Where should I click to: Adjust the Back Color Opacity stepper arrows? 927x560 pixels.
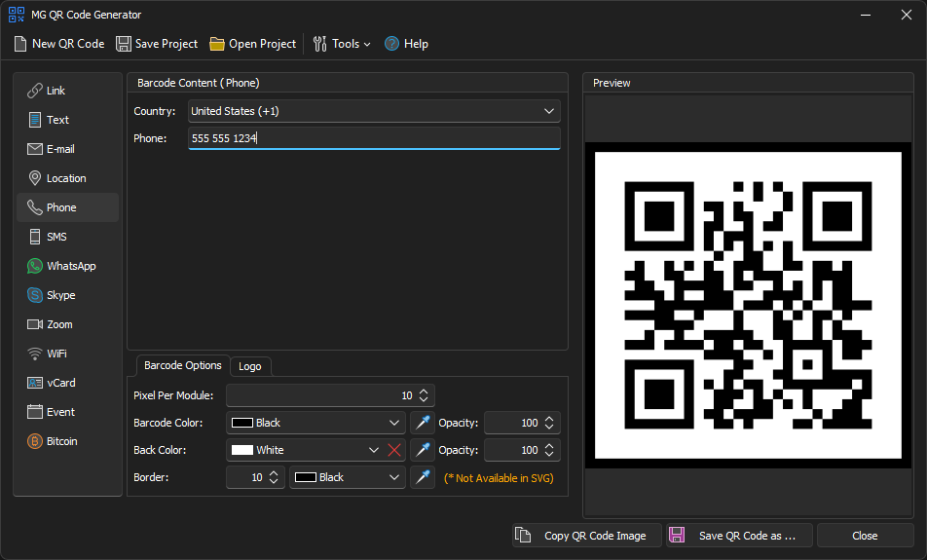coord(549,450)
